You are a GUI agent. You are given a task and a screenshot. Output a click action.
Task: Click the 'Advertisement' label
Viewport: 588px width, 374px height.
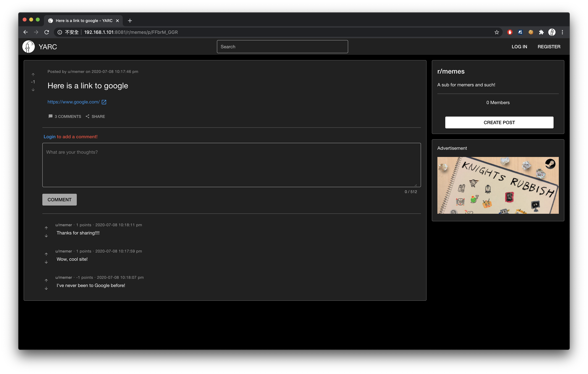coord(452,148)
